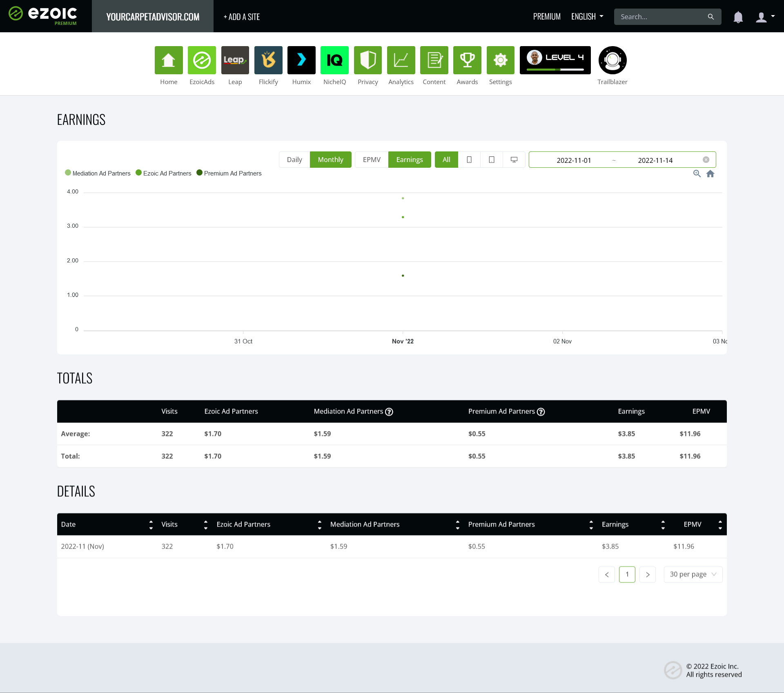Filter by tablet device icon
The height and width of the screenshot is (693, 784).
pyautogui.click(x=492, y=160)
